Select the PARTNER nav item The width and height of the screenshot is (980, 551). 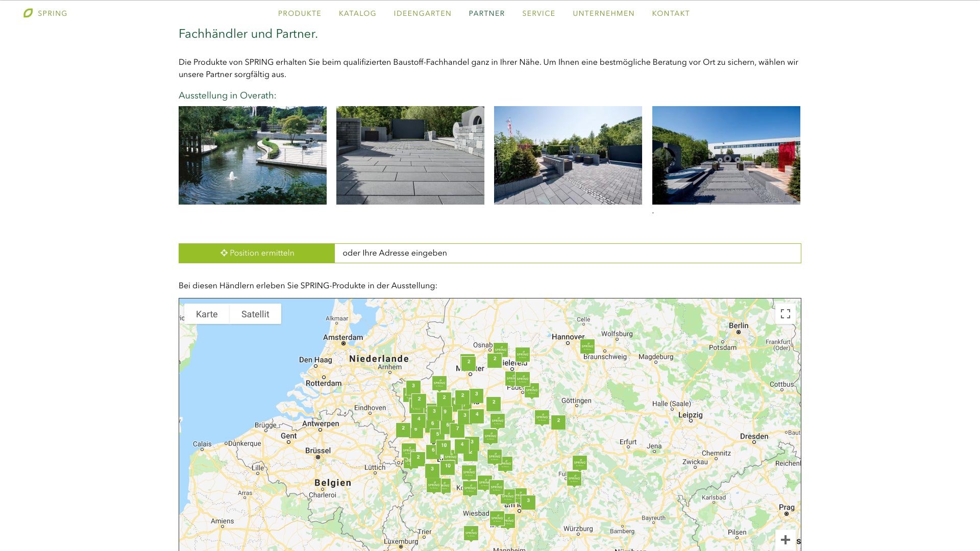(x=486, y=14)
